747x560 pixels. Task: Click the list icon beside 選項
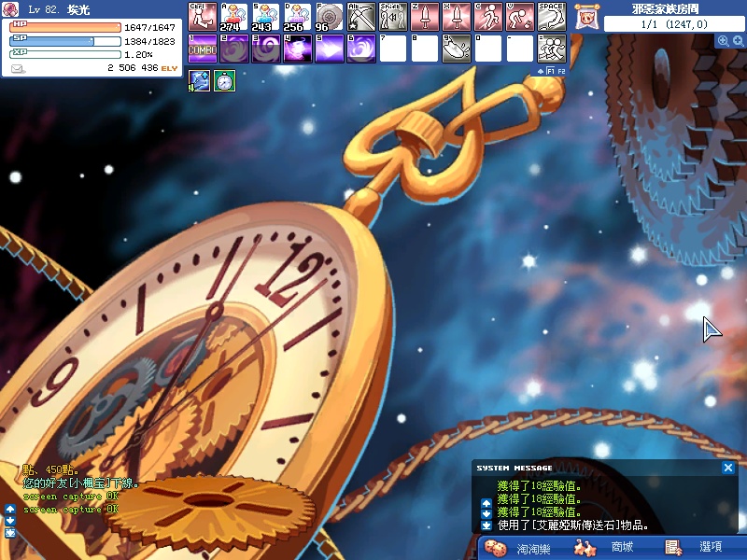coord(672,548)
